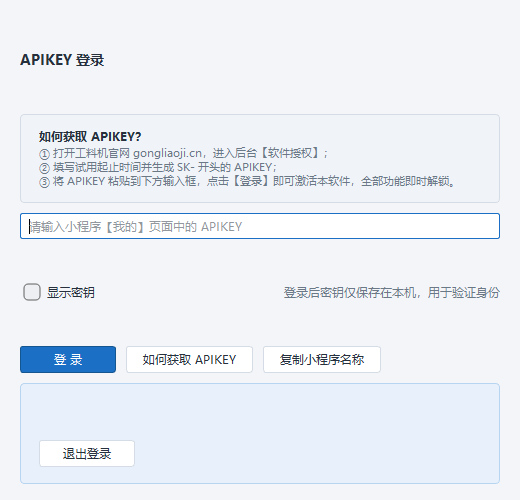This screenshot has height=500, width=520.
Task: Click the circled number ① icon
Action: click(44, 154)
